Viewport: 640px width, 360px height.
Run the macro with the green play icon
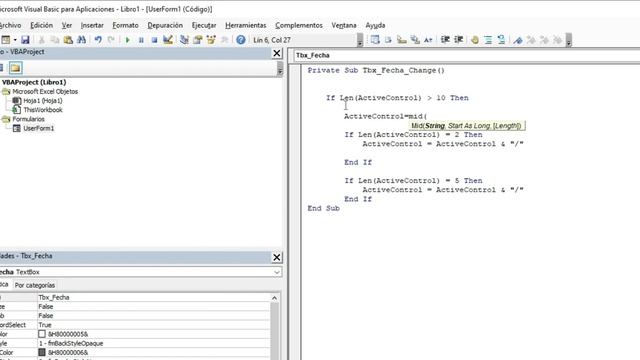pyautogui.click(x=127, y=40)
